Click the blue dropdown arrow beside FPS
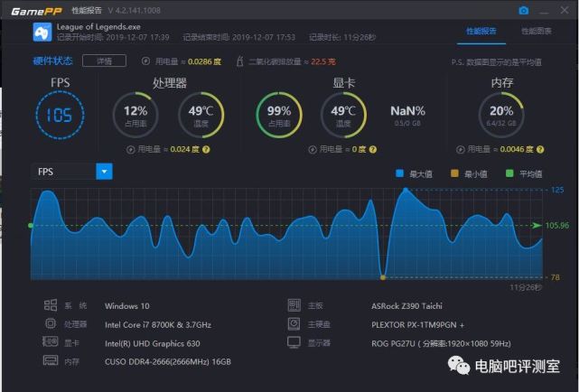Image resolution: width=579 pixels, height=392 pixels. (x=104, y=172)
